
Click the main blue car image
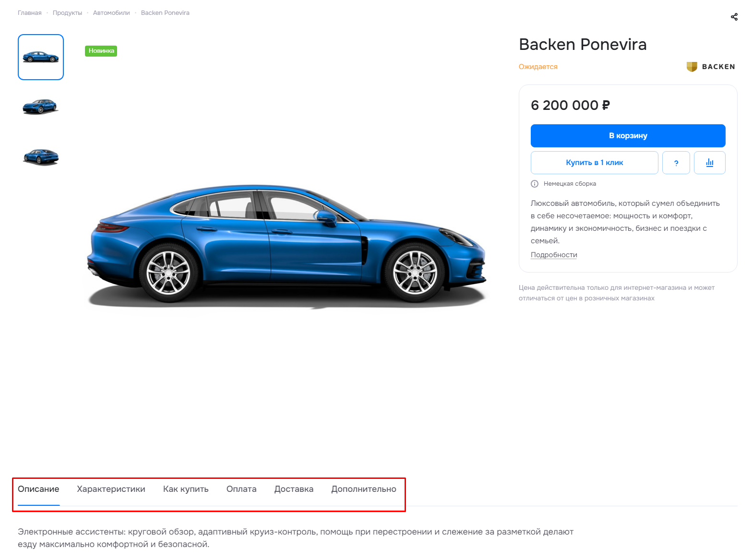286,246
